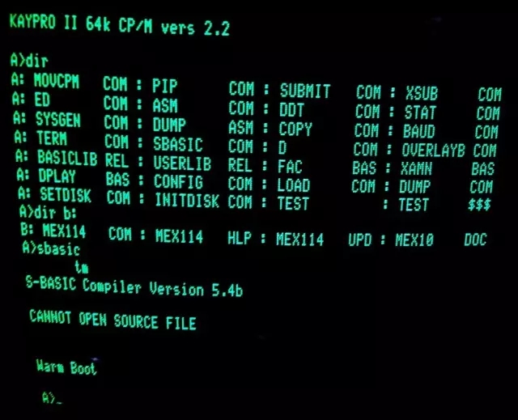The image size is (518, 420).
Task: Select the INITDISK file entry
Action: 187,200
